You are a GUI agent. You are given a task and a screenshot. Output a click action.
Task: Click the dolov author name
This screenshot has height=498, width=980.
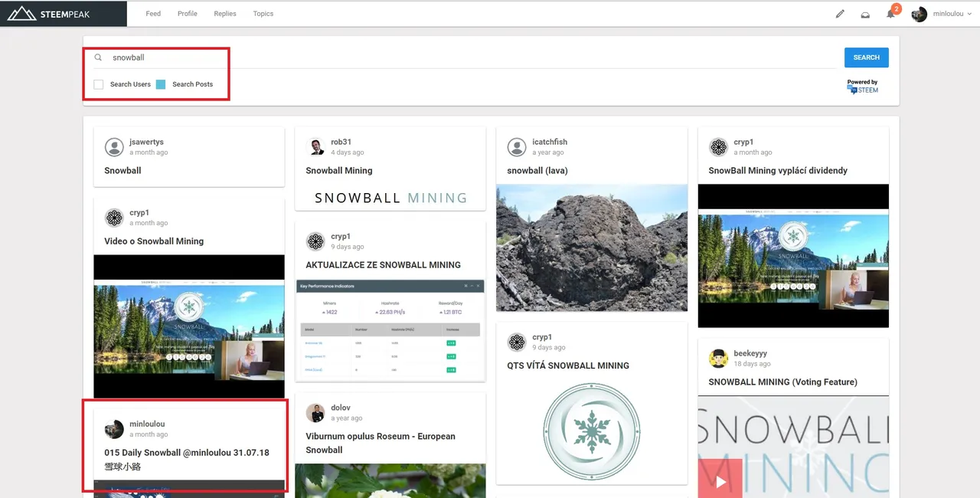pos(341,408)
